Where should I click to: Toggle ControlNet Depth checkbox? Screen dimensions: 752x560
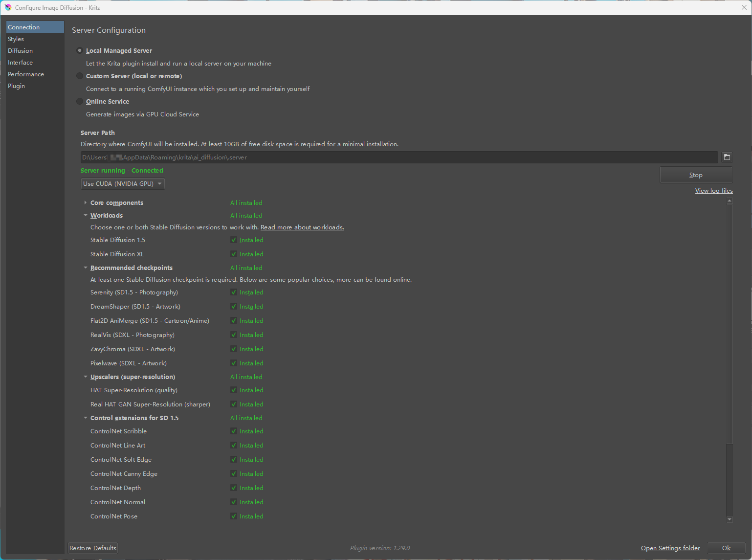point(234,488)
